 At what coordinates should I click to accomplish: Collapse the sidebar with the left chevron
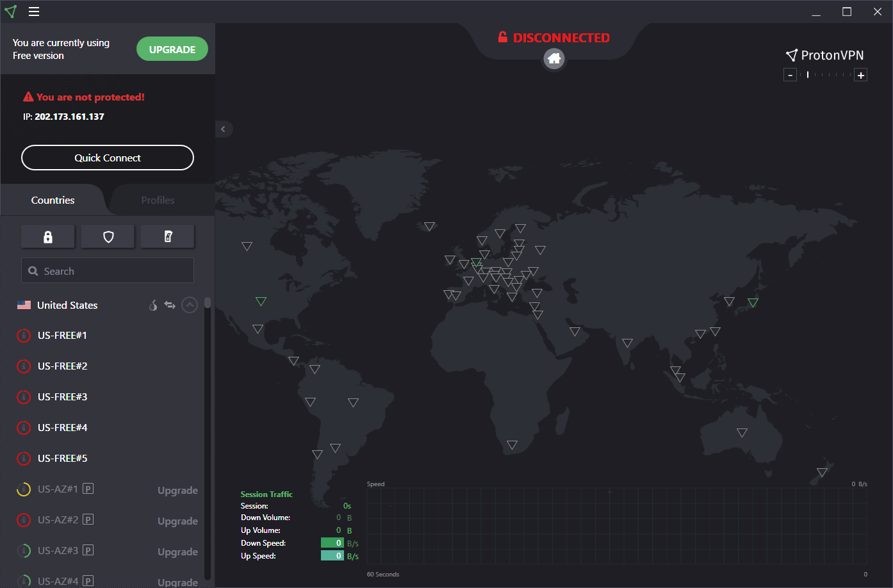223,129
